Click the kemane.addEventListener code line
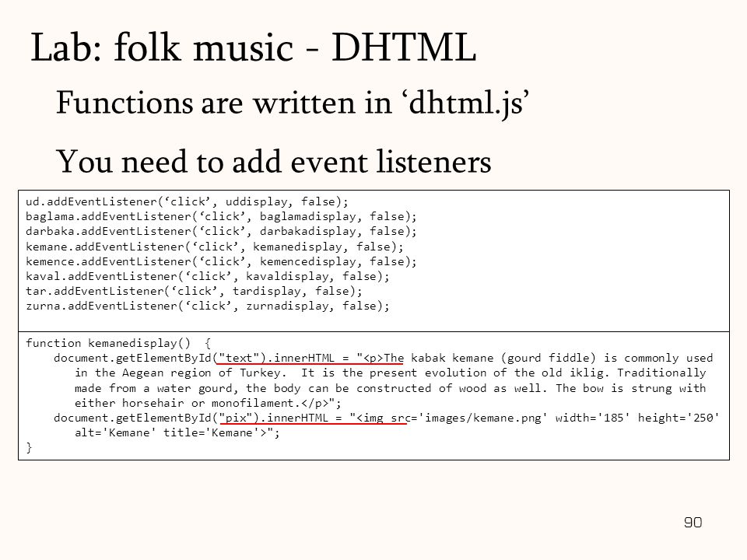 point(215,247)
